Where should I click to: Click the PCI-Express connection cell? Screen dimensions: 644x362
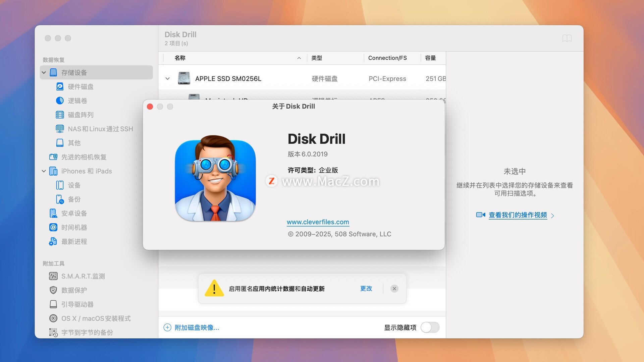tap(387, 79)
